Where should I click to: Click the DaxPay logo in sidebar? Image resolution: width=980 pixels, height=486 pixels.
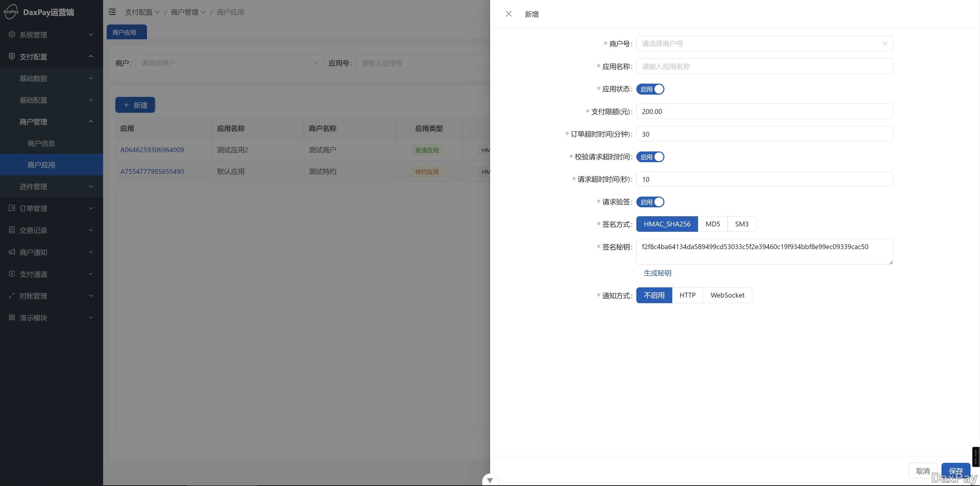pos(11,12)
